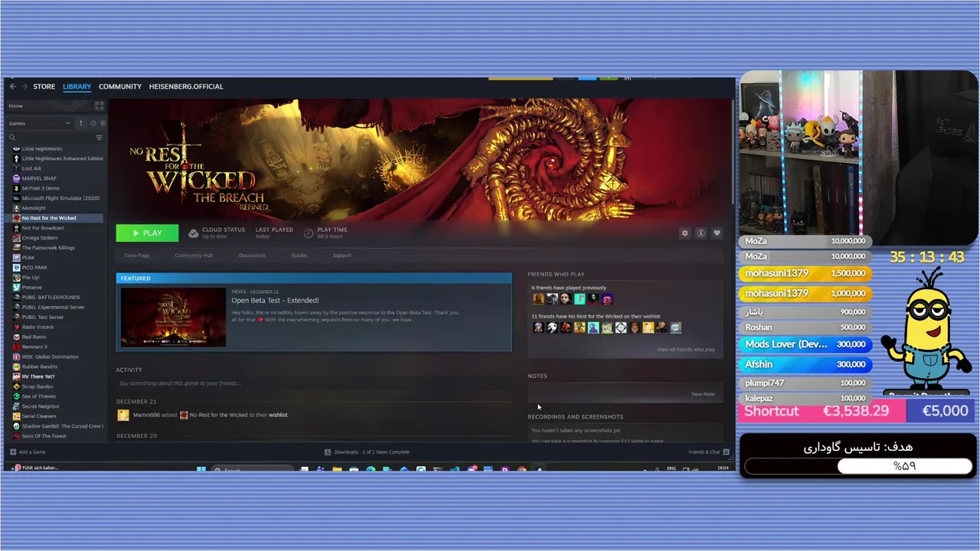Add game to favorites with heart icon
The height and width of the screenshot is (551, 980).
717,233
